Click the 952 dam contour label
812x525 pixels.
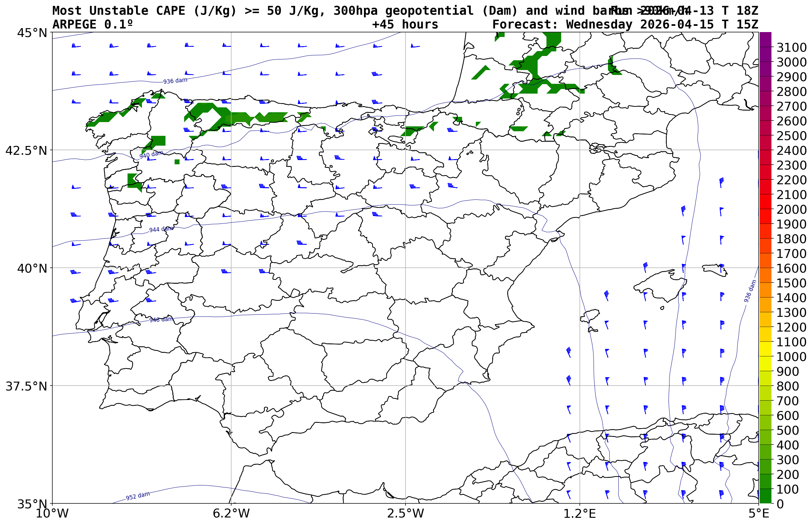point(138,496)
